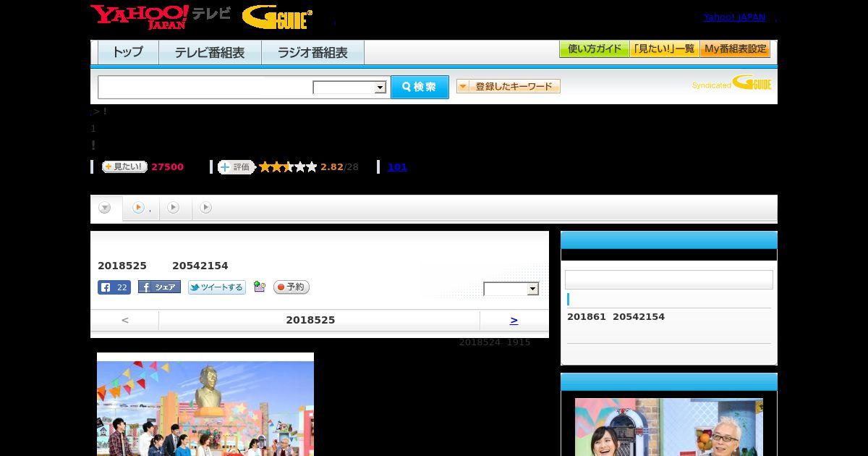Select the first tab with down-arrow icon
Screen dimensions: 868x456
[x=106, y=208]
